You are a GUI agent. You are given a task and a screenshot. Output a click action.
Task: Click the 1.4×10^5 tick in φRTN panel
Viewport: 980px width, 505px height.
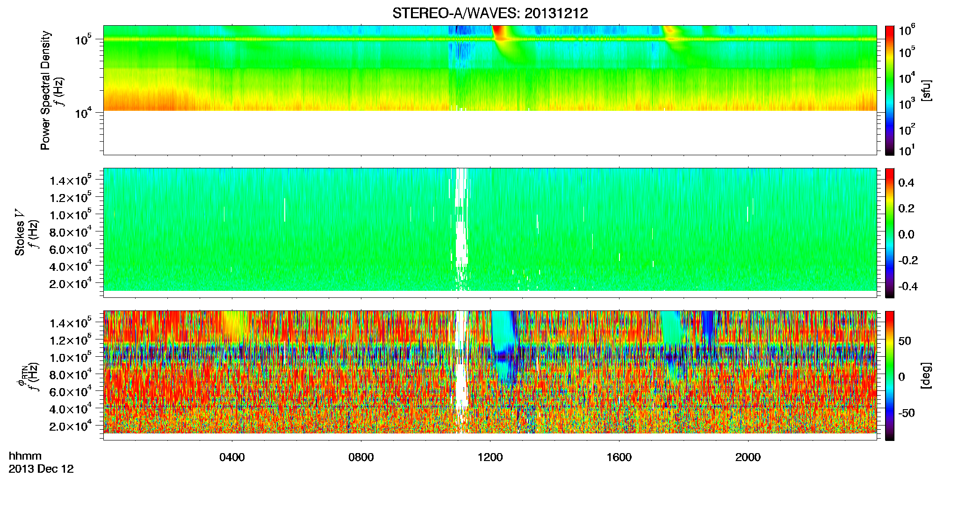[71, 323]
